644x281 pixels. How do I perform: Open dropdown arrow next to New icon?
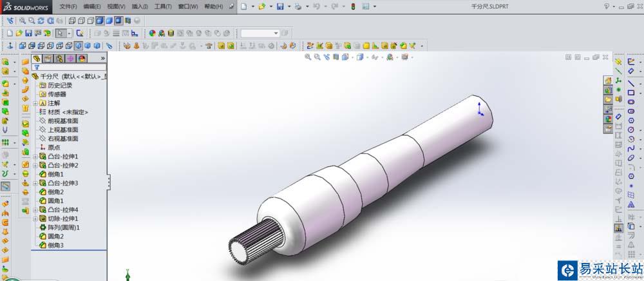252,6
